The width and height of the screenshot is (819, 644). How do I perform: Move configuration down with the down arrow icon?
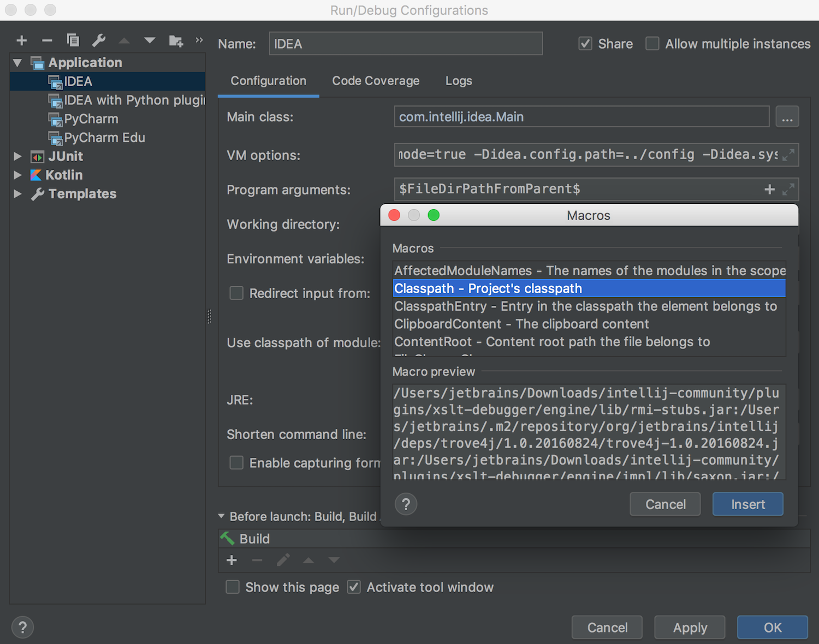[x=149, y=40]
